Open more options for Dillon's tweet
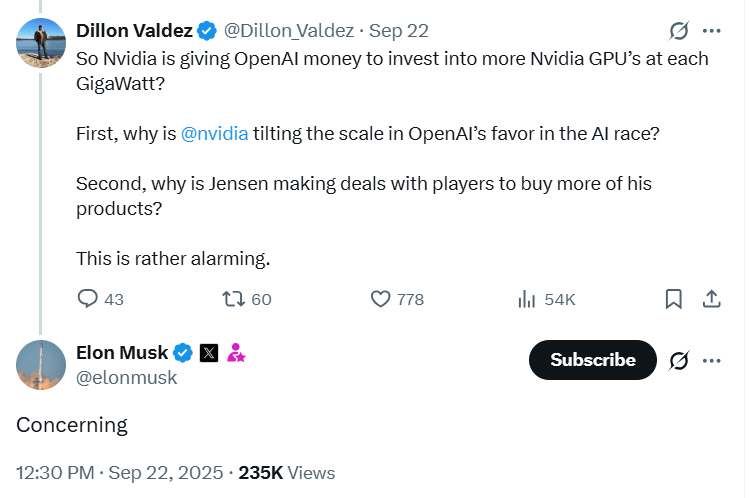The height and width of the screenshot is (498, 749). [x=712, y=31]
